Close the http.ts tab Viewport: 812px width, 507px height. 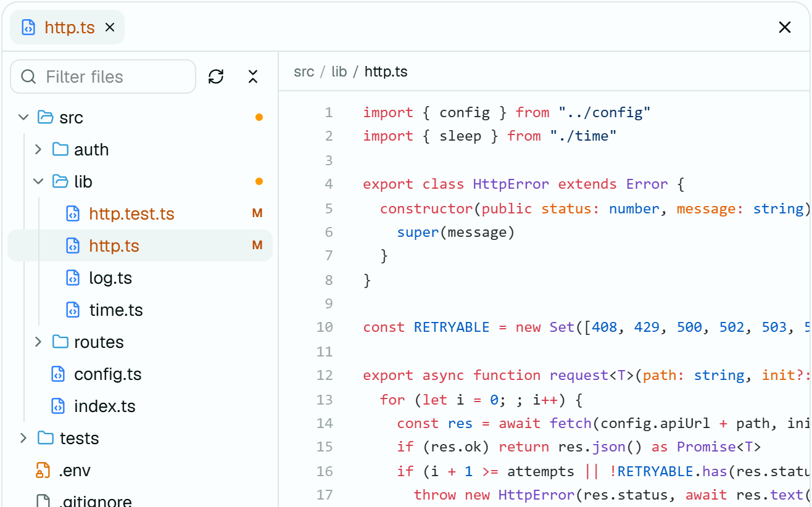(110, 27)
